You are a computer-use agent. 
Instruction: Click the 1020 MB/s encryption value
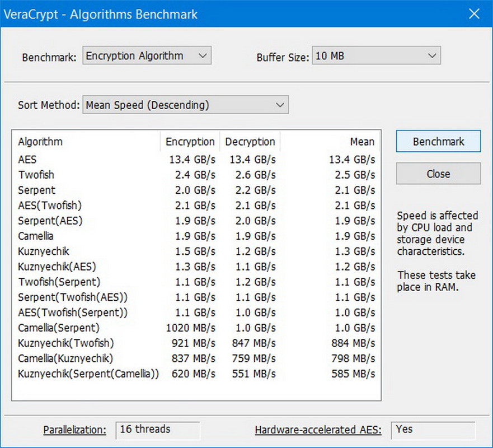(x=190, y=328)
